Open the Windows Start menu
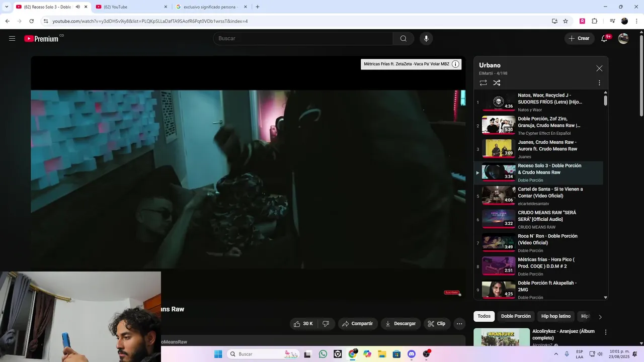 pyautogui.click(x=218, y=354)
